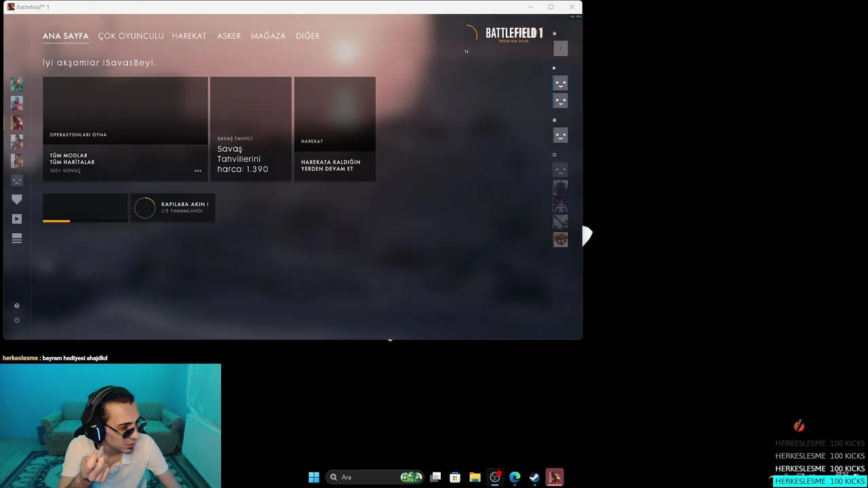Open File Explorer from the taskbar
The width and height of the screenshot is (868, 488).
tap(475, 477)
